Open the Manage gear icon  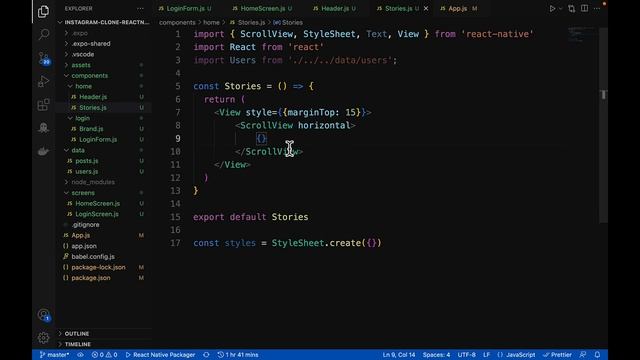[x=43, y=338]
